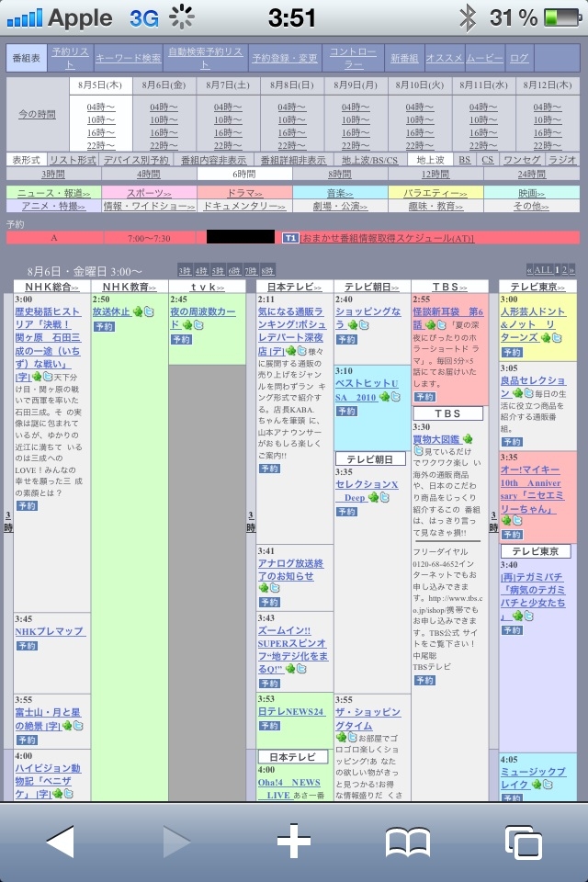Click green clover icon beside 良品セレクション
The image size is (588, 882).
[517, 393]
